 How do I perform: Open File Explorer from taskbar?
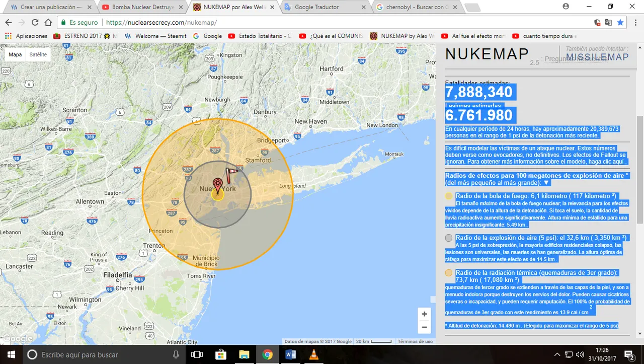(244, 354)
